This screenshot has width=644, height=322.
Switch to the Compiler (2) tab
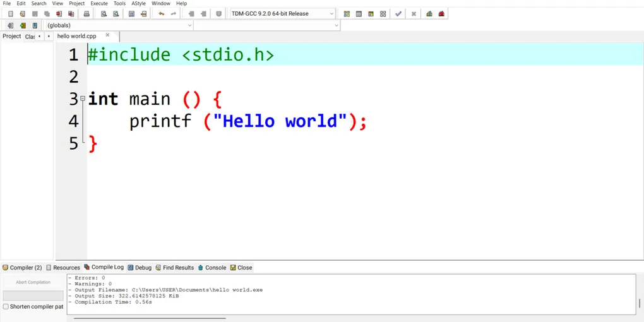click(x=22, y=267)
